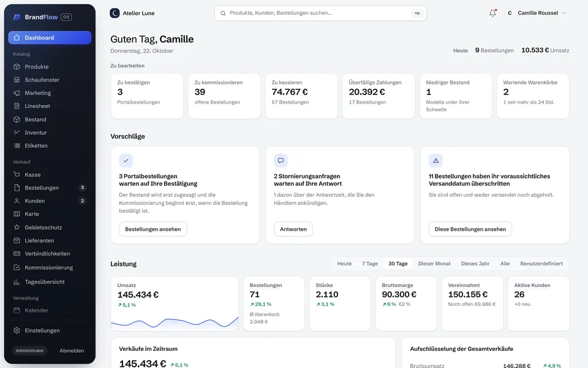Click the search magnifier icon
The image size is (588, 368).
coord(223,13)
